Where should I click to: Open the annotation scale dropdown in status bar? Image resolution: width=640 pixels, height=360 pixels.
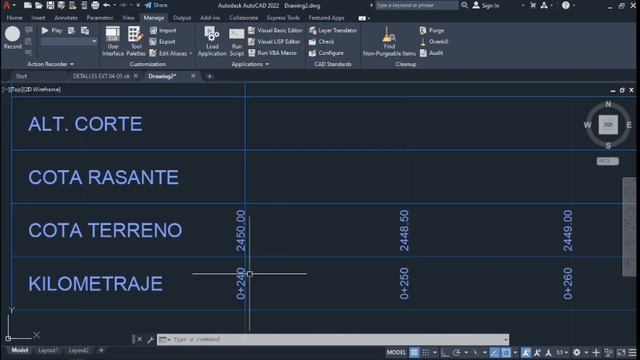point(562,352)
